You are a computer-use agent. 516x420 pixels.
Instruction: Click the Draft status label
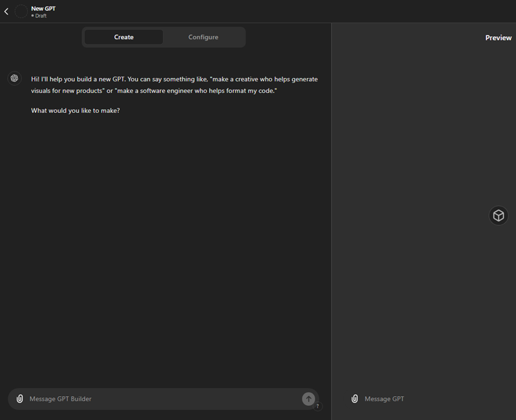click(x=39, y=15)
